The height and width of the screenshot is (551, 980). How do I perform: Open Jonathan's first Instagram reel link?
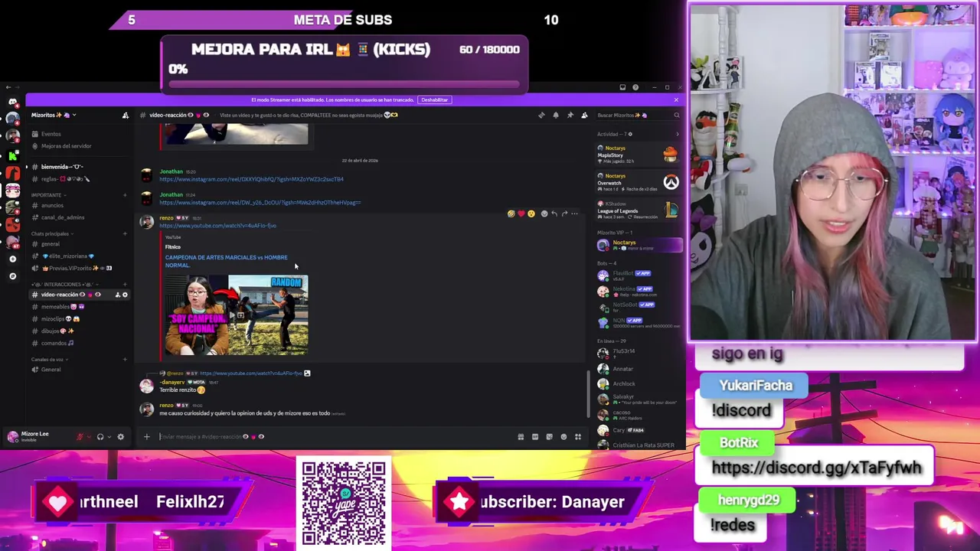pos(251,179)
